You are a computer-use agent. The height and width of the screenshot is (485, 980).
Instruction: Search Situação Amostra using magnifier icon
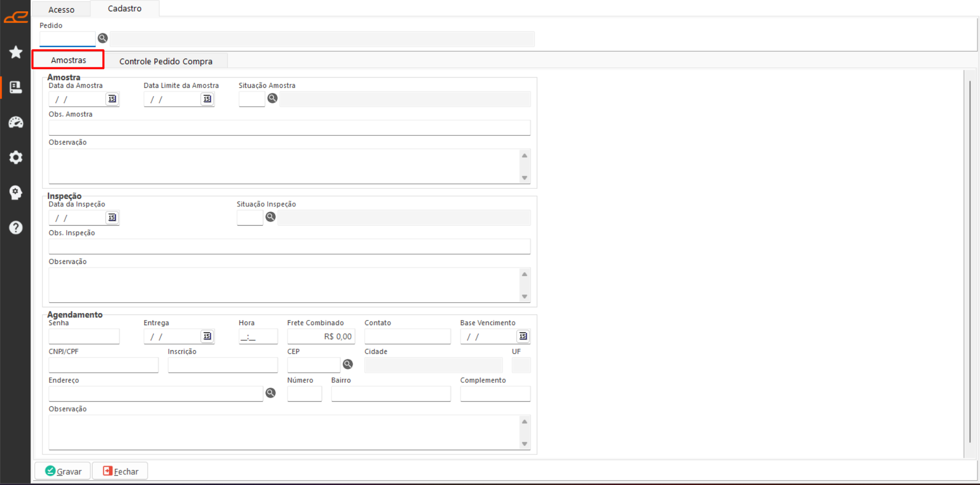[x=272, y=98]
